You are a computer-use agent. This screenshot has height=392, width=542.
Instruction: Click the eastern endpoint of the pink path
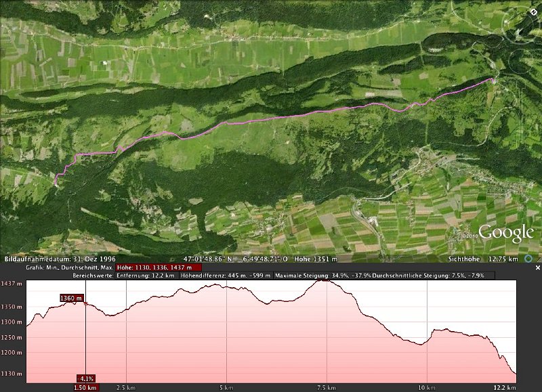493,80
